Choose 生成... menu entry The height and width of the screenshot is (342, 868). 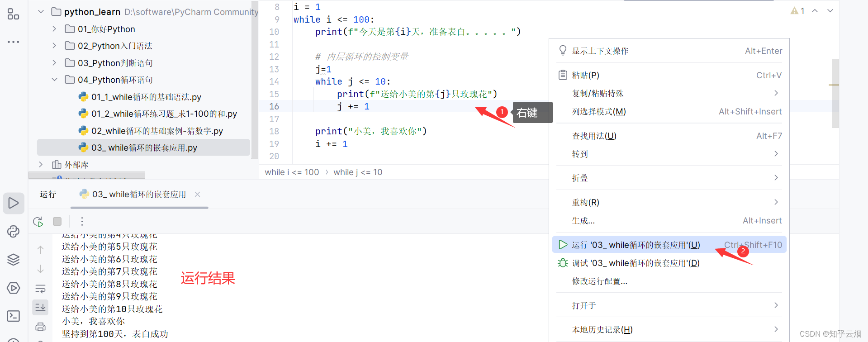click(x=669, y=221)
